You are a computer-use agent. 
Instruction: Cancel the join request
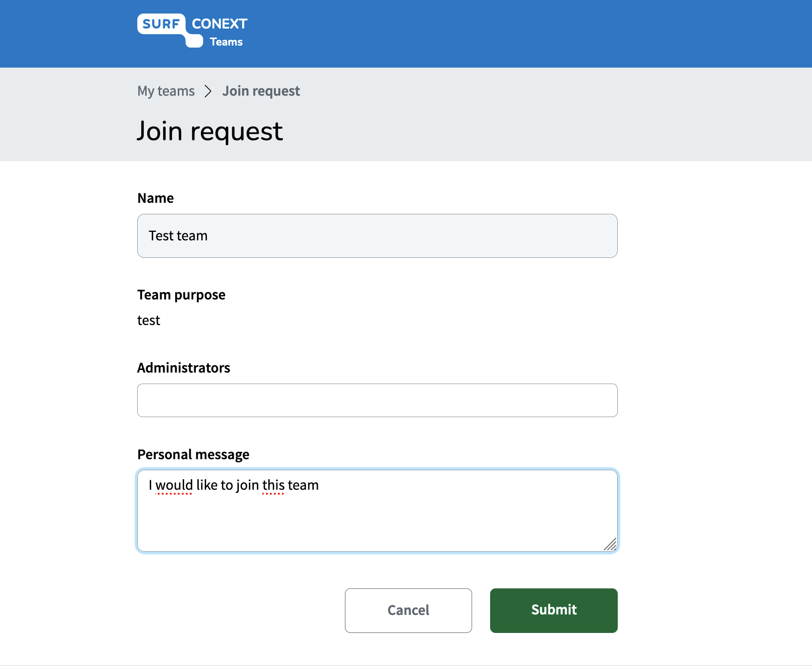(409, 610)
